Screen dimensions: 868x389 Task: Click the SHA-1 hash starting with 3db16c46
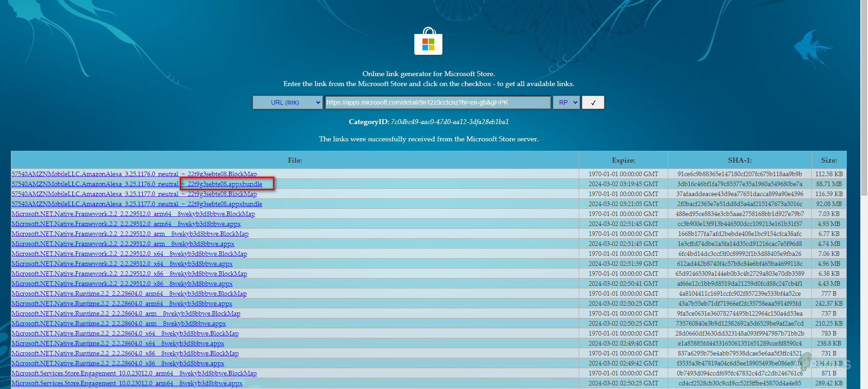pos(740,184)
